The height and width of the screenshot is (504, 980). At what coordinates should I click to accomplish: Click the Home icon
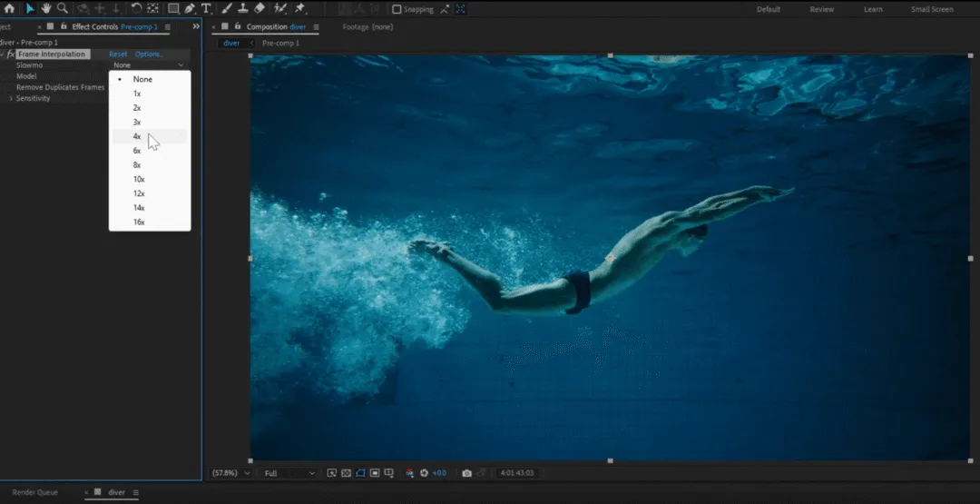click(9, 8)
